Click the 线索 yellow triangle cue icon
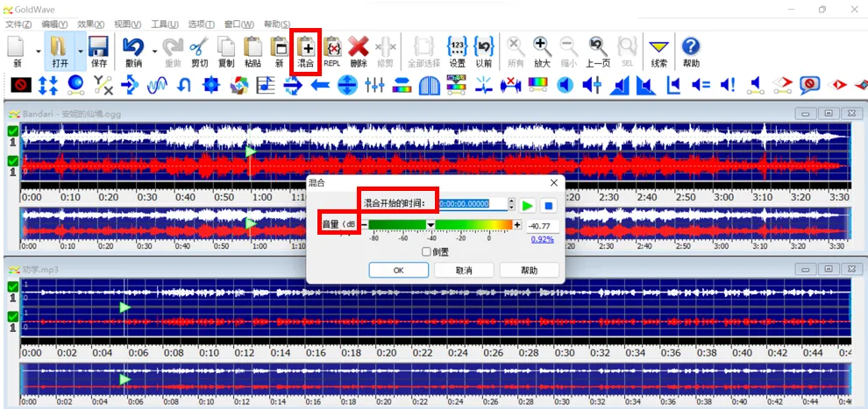Image resolution: width=868 pixels, height=409 pixels. pyautogui.click(x=658, y=47)
